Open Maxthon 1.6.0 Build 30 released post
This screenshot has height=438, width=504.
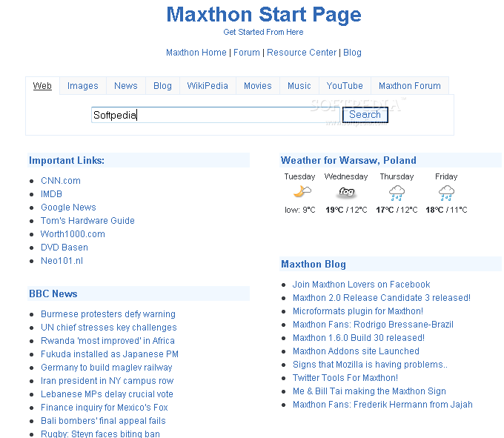click(x=359, y=338)
